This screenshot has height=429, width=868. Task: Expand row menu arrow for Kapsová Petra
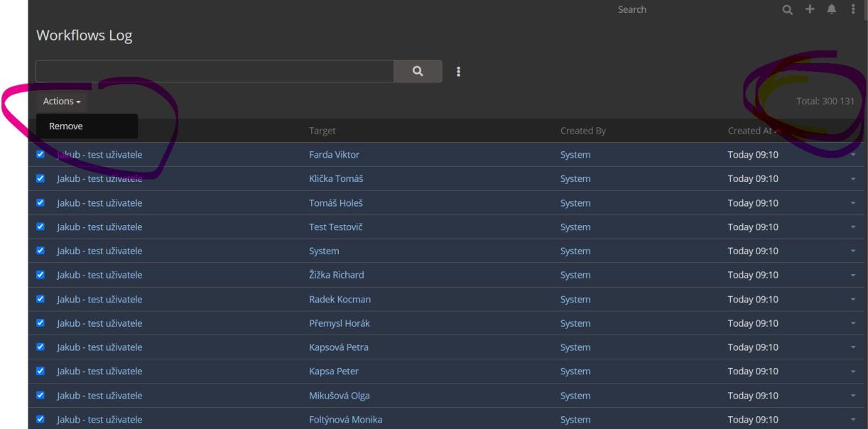coord(853,347)
